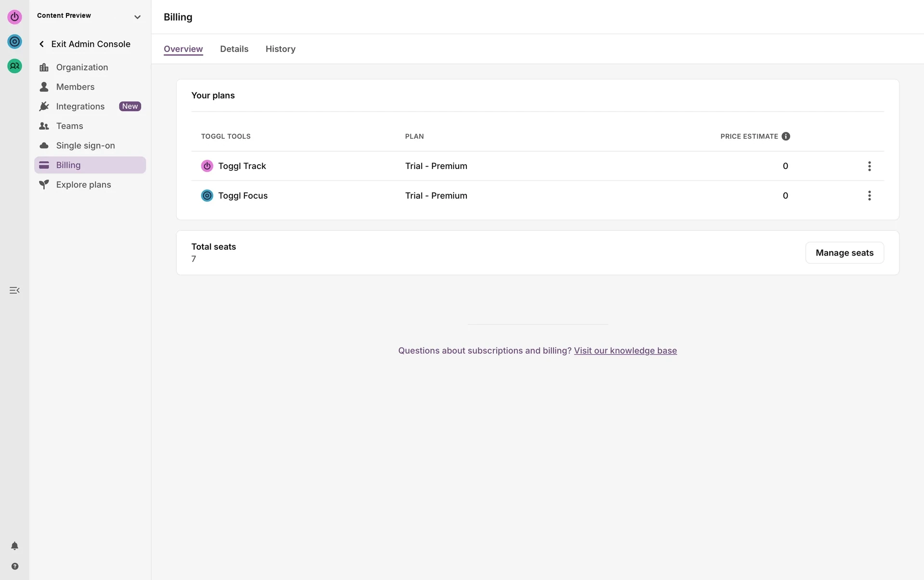Click the price estimate 0 for Toggl Track

[x=785, y=166]
